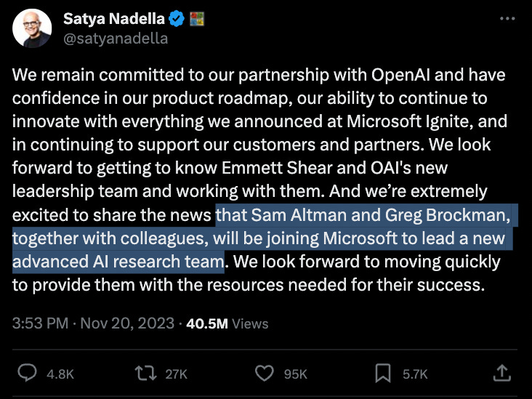Click the share upload icon

(x=501, y=374)
